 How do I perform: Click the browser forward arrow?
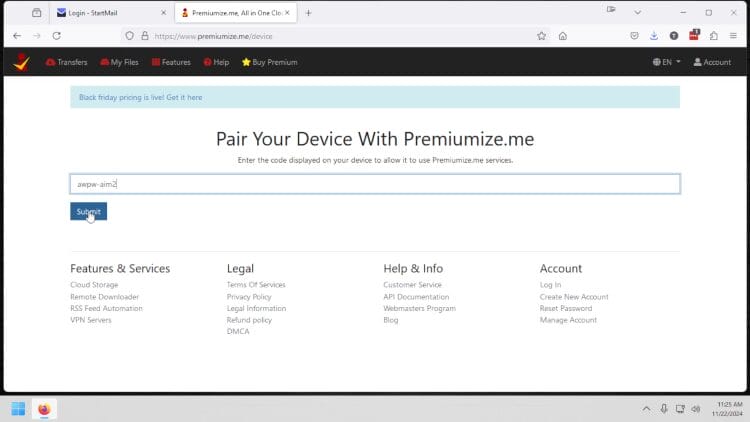tap(37, 36)
